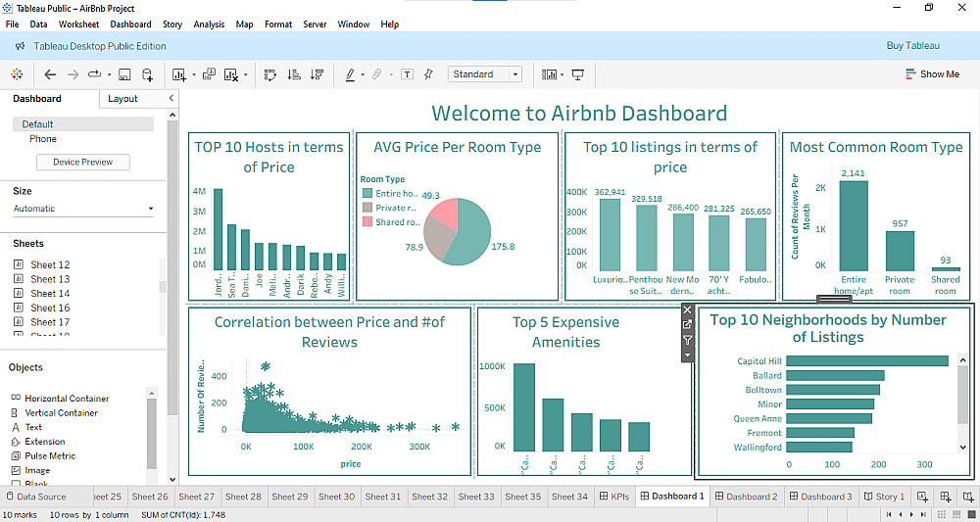Open the Format menu
Image resolution: width=980 pixels, height=522 pixels.
click(278, 24)
